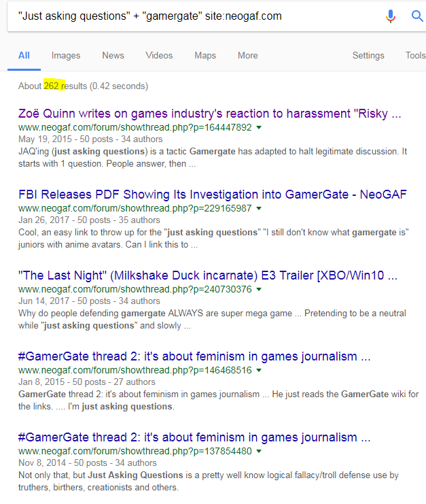Open the search Tools options

pyautogui.click(x=415, y=55)
